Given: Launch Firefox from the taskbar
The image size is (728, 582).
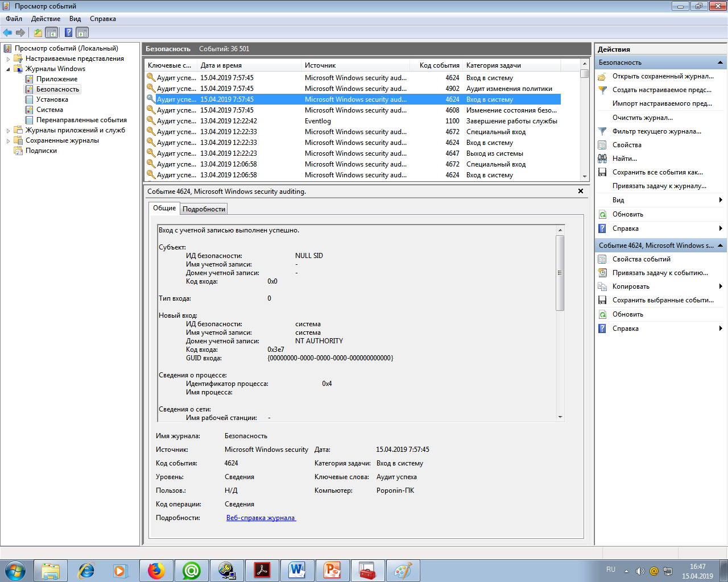Looking at the screenshot, I should click(x=156, y=570).
